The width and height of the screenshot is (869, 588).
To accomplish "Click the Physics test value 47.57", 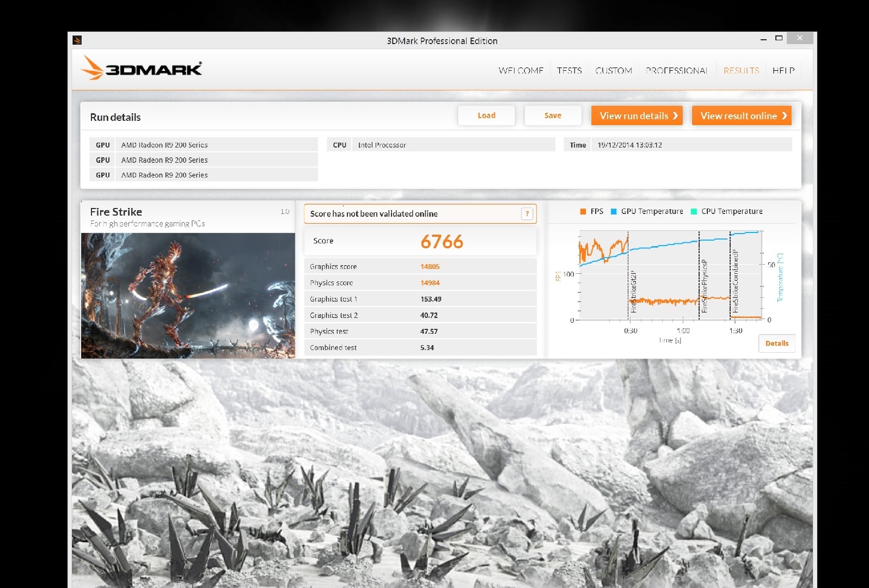I will [x=429, y=331].
